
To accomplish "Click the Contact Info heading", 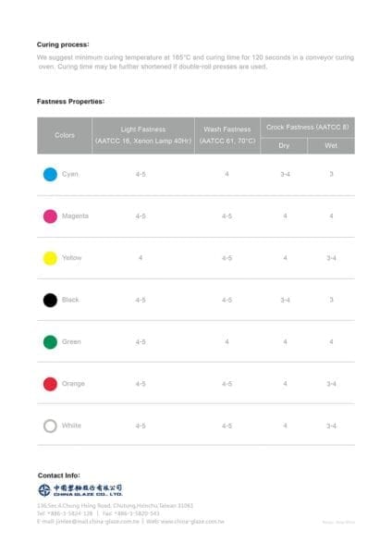I will (59, 475).
